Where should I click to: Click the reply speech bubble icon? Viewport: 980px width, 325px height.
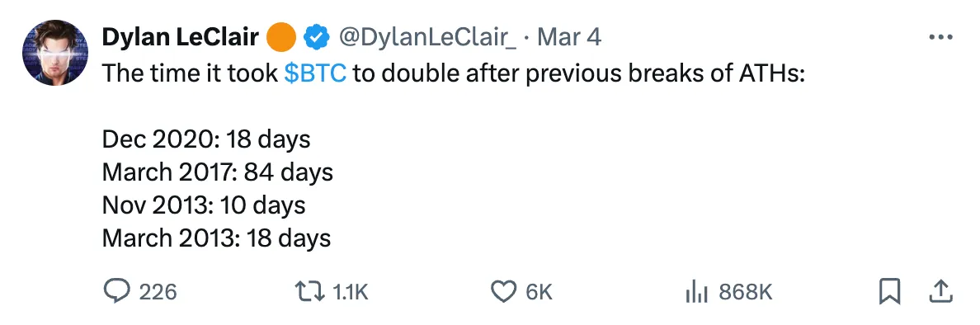point(116,291)
